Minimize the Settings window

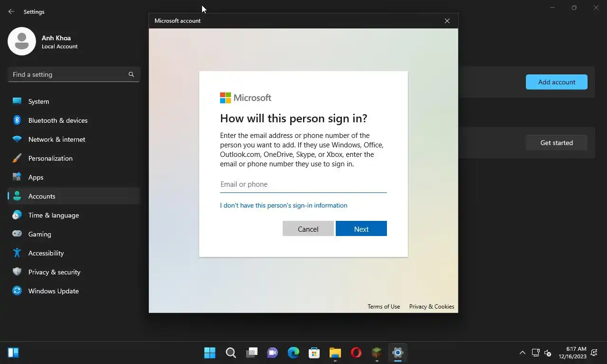(x=552, y=8)
